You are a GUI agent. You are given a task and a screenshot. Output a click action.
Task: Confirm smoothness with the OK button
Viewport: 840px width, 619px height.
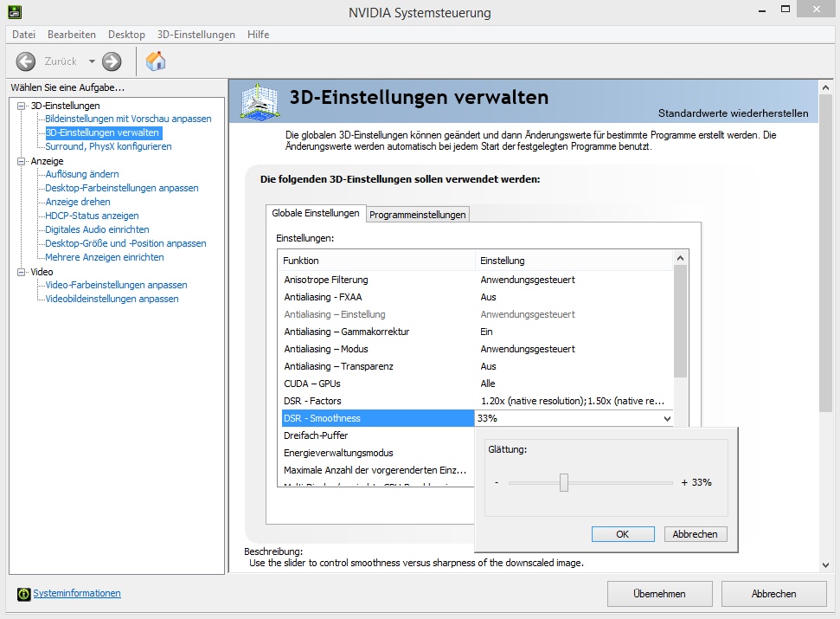click(x=623, y=534)
